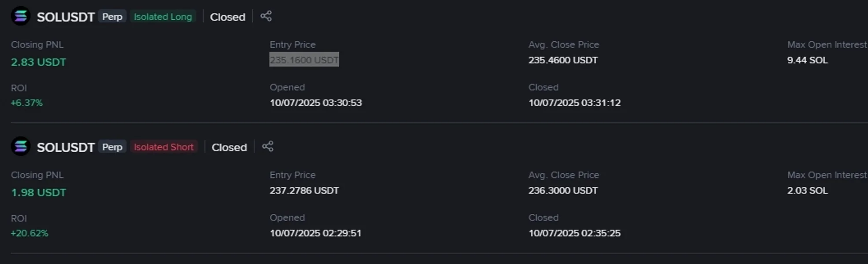Open SOLUSDT pair from the Isolated Long row
The width and height of the screenshot is (868, 264).
66,17
